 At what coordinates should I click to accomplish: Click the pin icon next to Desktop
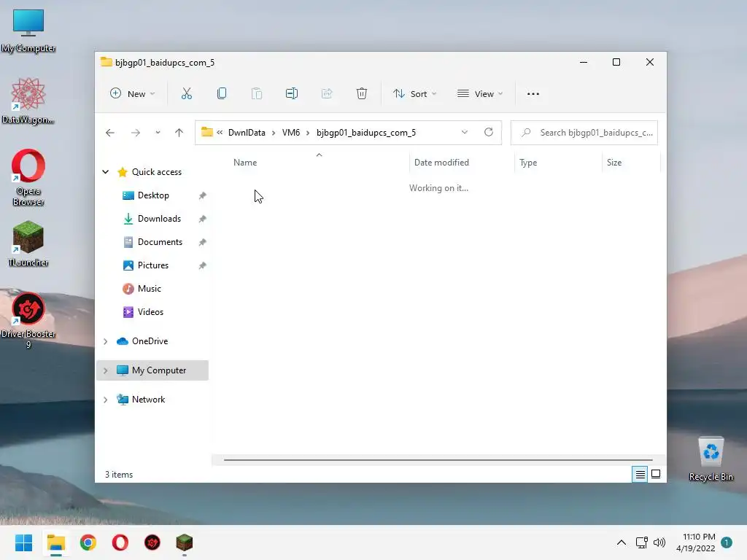click(x=203, y=195)
